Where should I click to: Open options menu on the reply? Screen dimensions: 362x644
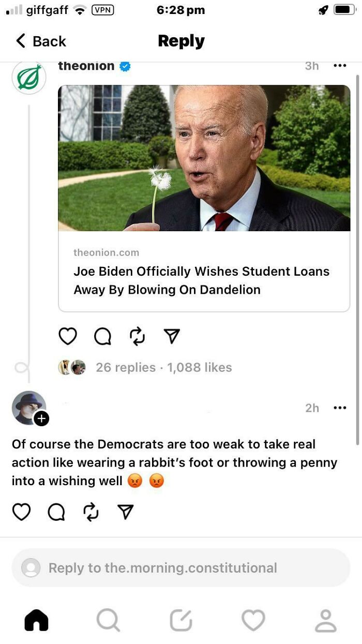340,408
